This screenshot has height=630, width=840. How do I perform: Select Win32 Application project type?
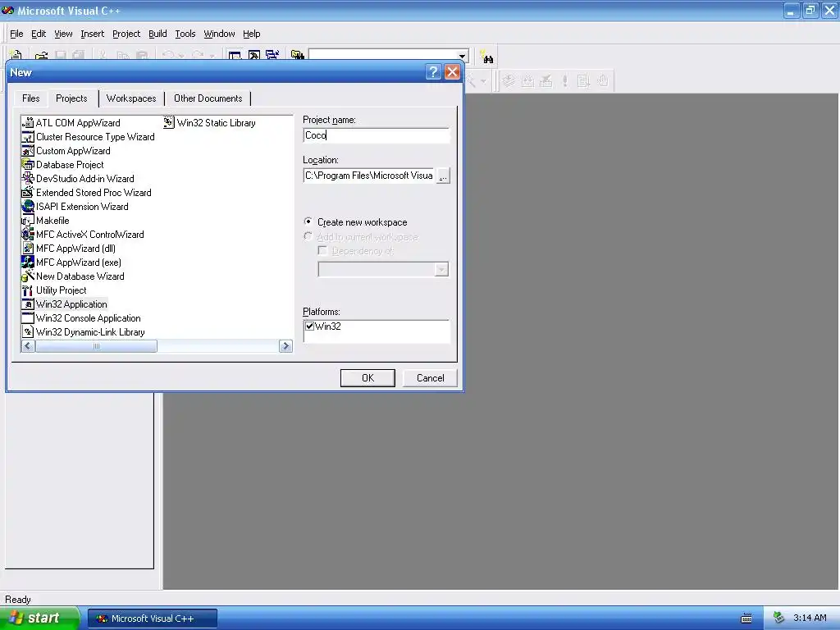click(64, 304)
